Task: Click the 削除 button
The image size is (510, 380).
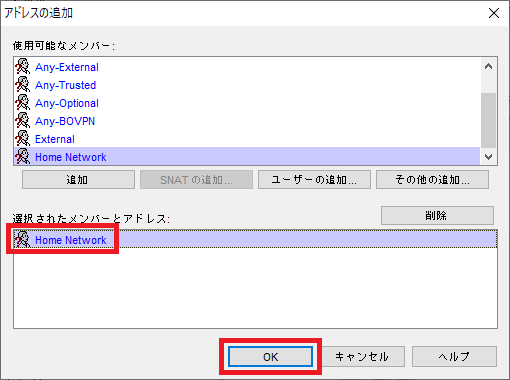Action: click(437, 215)
